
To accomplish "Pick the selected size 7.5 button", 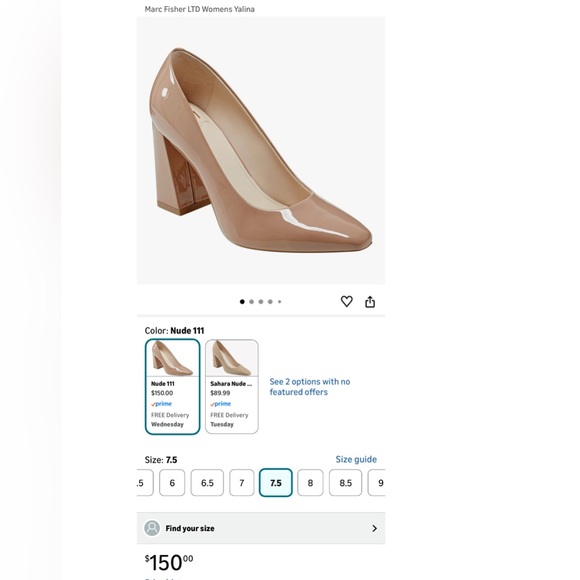I will [x=276, y=483].
